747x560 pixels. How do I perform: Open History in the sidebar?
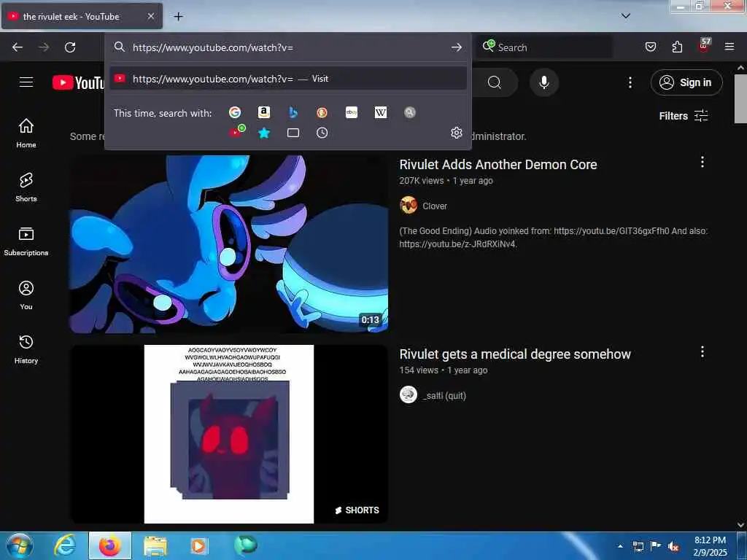coord(26,349)
